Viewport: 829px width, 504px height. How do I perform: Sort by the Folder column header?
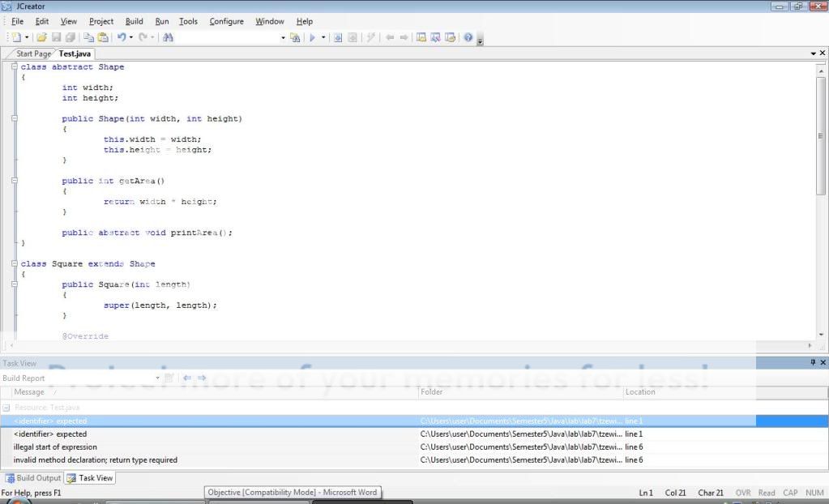point(519,392)
